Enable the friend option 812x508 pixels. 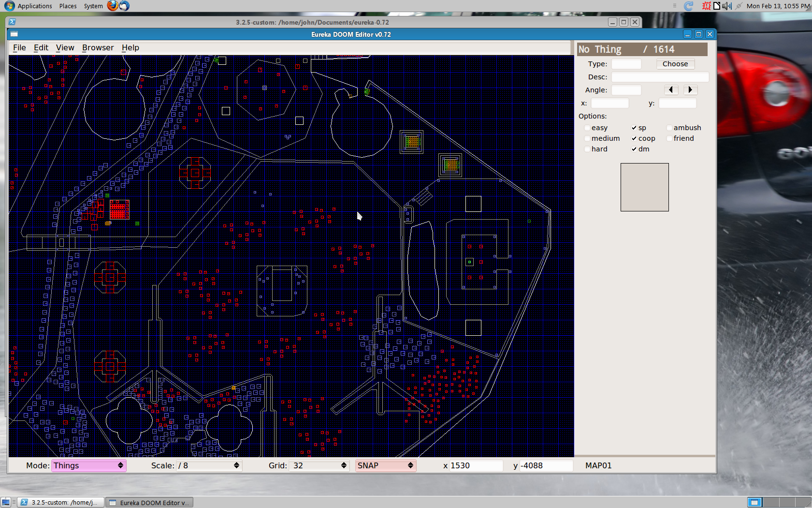pyautogui.click(x=669, y=138)
